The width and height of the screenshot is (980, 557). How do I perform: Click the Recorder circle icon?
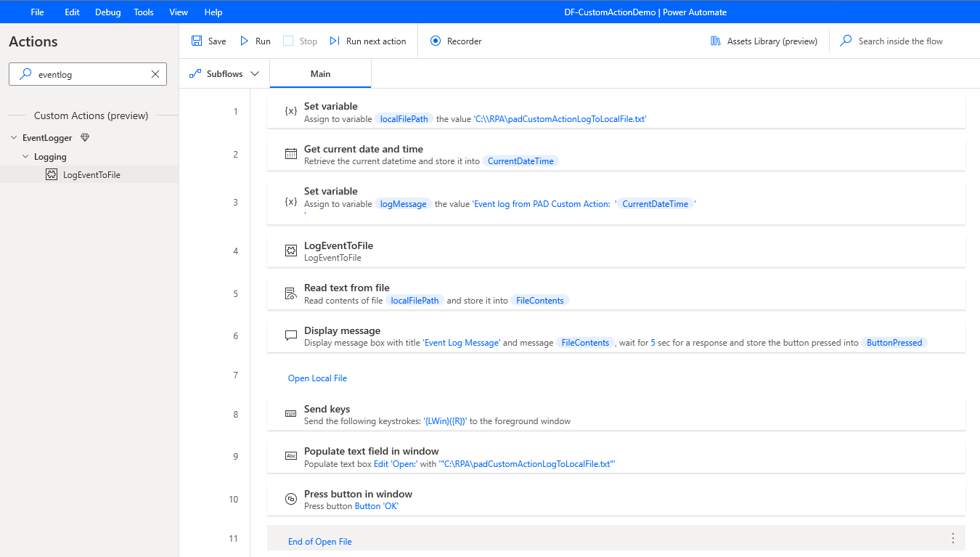tap(436, 41)
